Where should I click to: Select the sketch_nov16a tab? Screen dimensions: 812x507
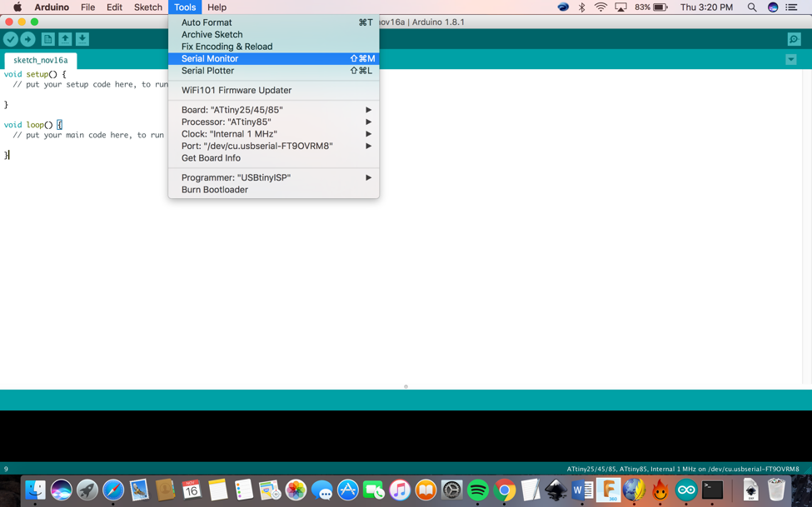click(x=41, y=60)
